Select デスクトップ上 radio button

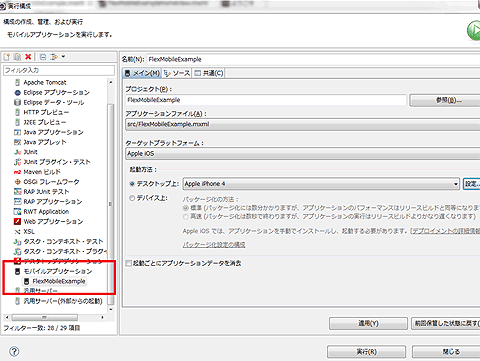[132, 184]
